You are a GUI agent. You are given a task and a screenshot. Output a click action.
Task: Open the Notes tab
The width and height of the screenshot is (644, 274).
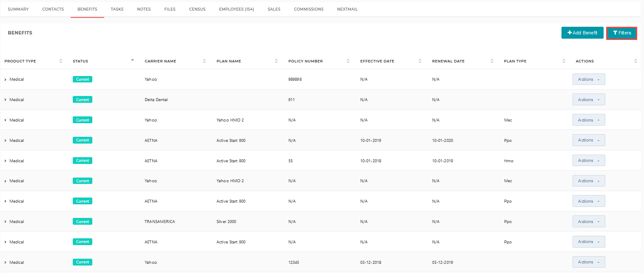pyautogui.click(x=144, y=9)
